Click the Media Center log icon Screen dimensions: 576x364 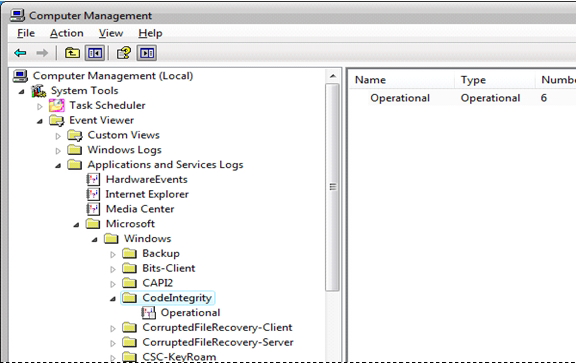tap(93, 209)
